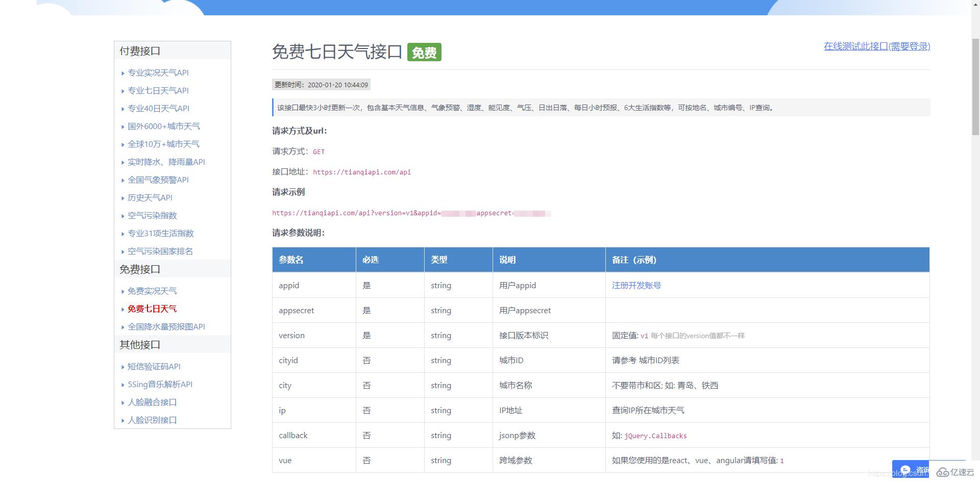Click the interface URL https://tianqiapi.com/api
Screen dimensions: 980x483
[x=361, y=172]
